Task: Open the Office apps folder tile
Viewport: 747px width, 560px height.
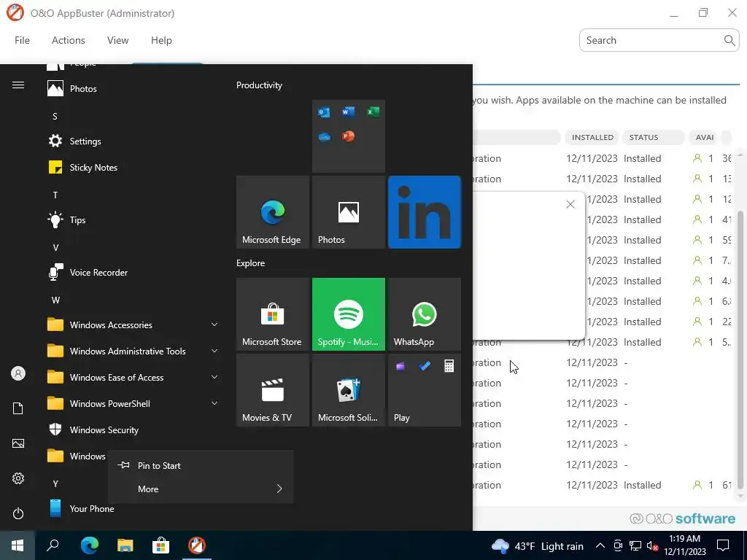Action: pyautogui.click(x=348, y=136)
